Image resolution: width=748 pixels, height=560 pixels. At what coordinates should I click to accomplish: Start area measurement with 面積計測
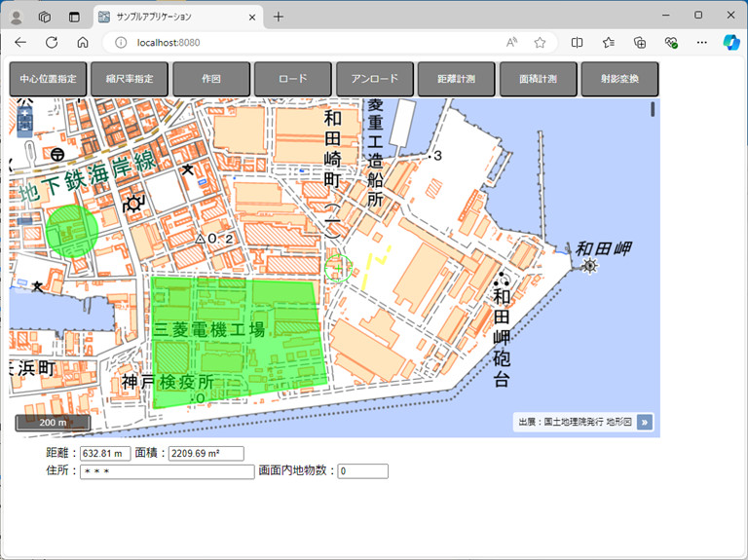538,79
